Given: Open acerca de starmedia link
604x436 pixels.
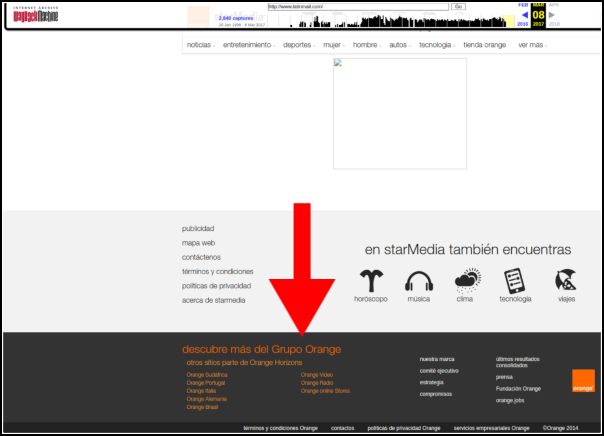Looking at the screenshot, I should pos(213,300).
